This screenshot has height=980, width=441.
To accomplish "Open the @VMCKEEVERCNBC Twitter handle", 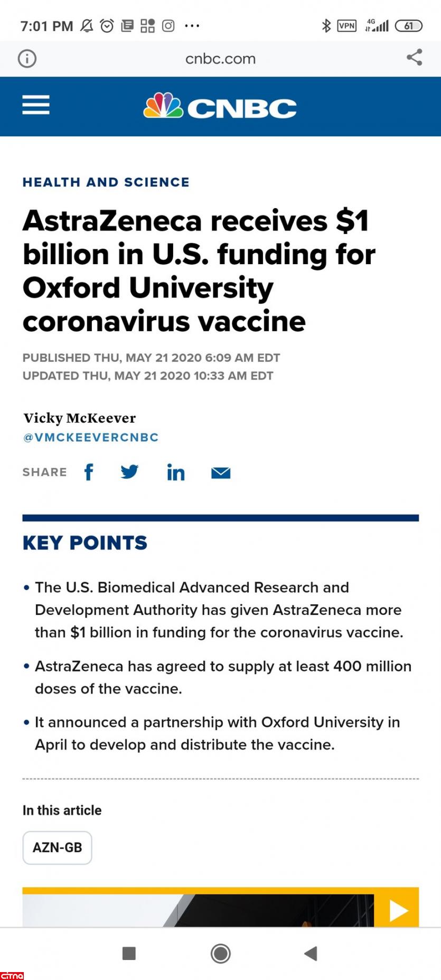I will (91, 437).
